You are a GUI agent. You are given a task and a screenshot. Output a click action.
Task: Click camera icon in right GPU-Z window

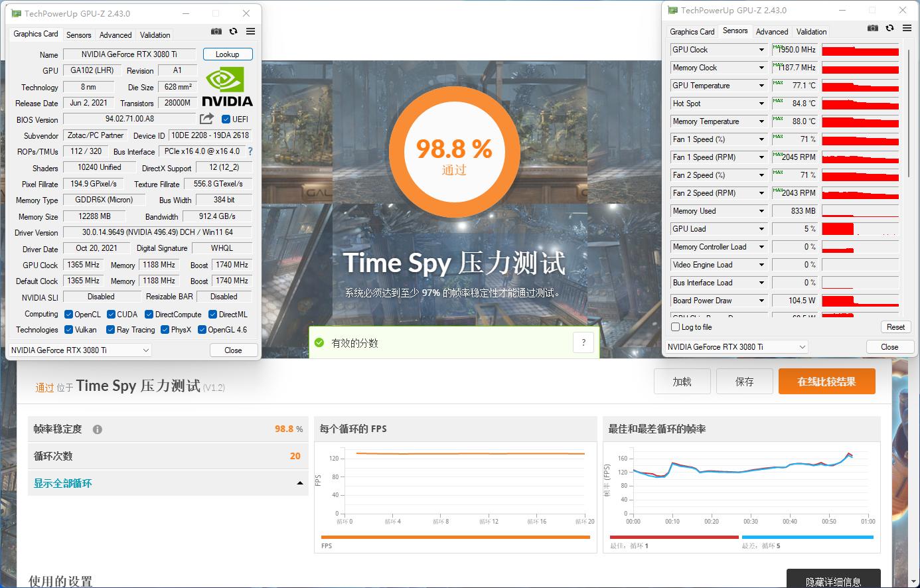(873, 28)
